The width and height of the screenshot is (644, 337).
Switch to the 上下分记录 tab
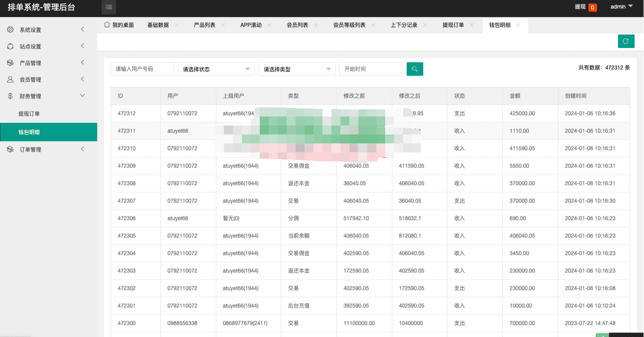[x=404, y=25]
